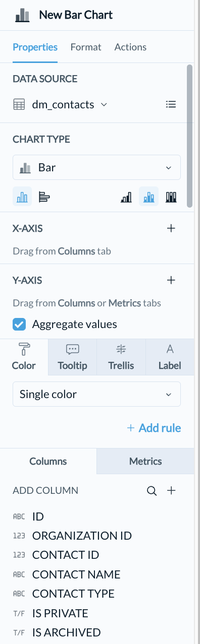200x644 pixels.
Task: Expand the Single color dropdown
Action: pyautogui.click(x=96, y=394)
